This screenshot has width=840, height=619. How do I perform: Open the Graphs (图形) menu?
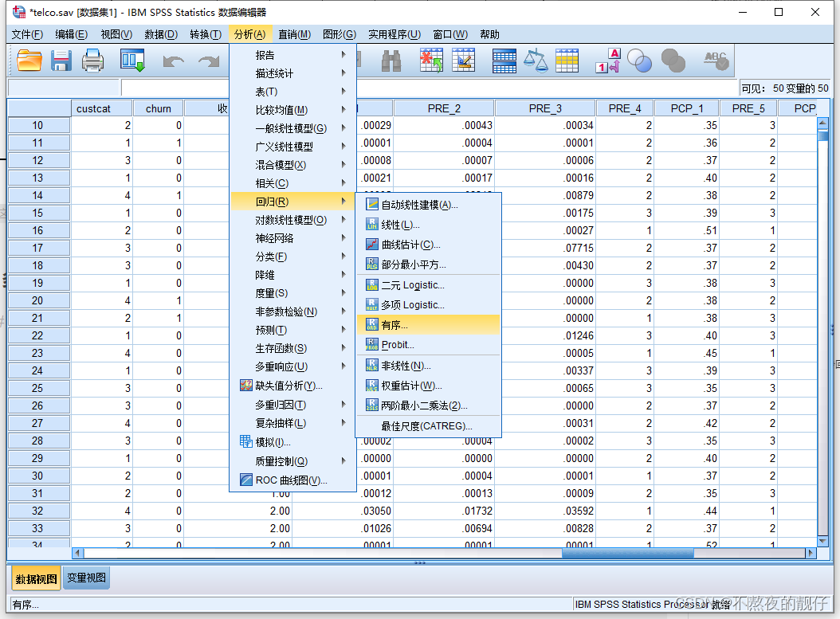(x=340, y=34)
